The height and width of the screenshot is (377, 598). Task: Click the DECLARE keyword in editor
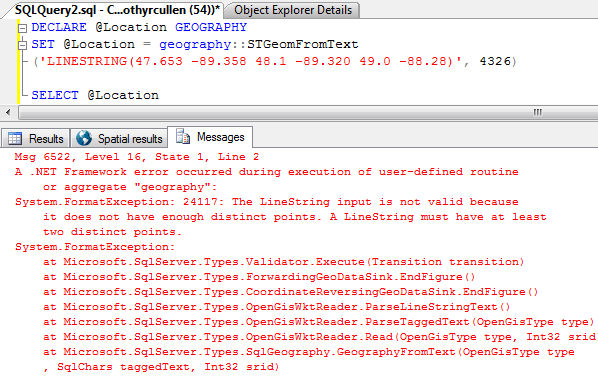click(59, 27)
